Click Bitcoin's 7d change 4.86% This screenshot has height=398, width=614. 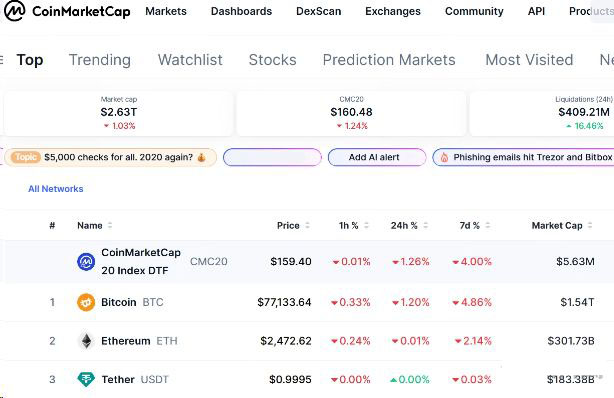[472, 302]
